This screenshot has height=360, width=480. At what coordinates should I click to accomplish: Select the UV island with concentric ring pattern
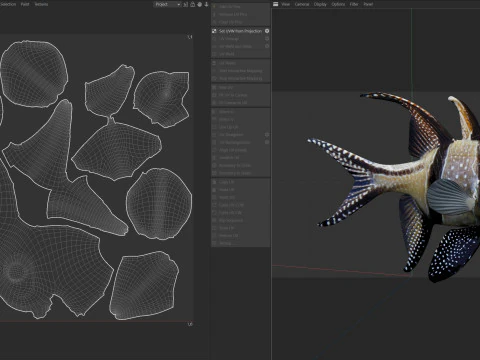tap(50, 267)
